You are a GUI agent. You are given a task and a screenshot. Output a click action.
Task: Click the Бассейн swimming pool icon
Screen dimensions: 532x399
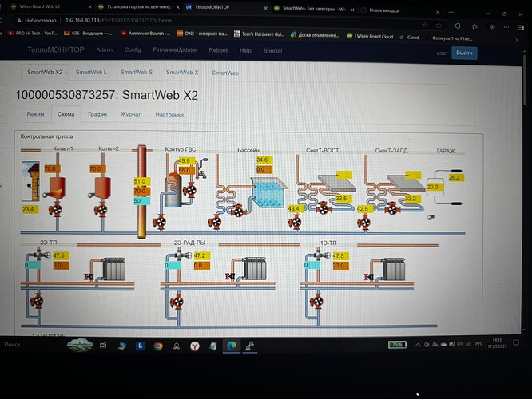[x=268, y=192]
